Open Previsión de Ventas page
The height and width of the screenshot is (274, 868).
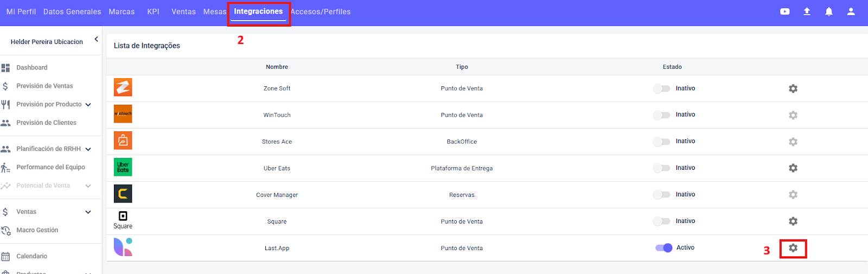point(44,86)
